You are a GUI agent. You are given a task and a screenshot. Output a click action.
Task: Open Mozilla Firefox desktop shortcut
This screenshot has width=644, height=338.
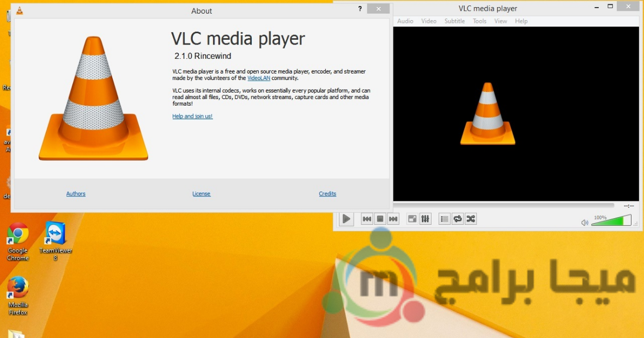click(18, 296)
